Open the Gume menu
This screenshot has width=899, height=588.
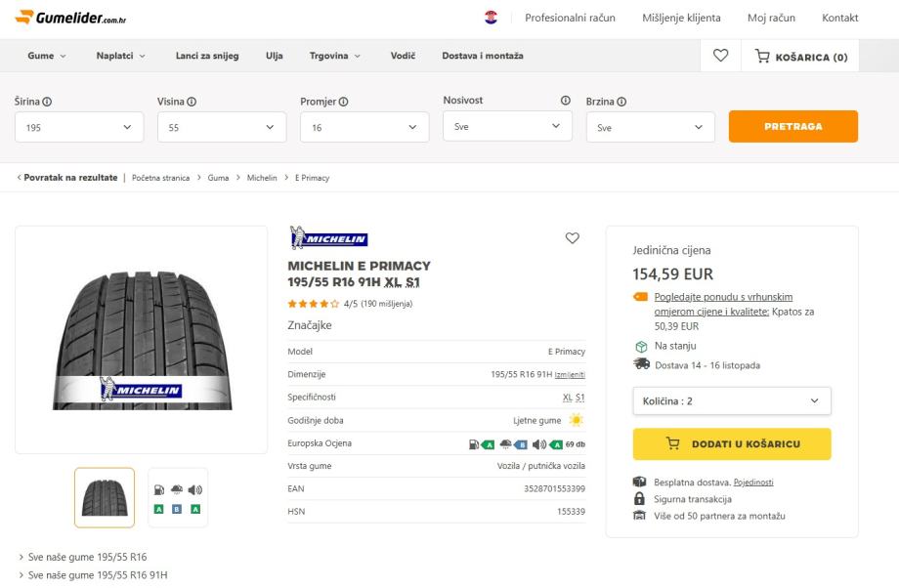[x=47, y=56]
